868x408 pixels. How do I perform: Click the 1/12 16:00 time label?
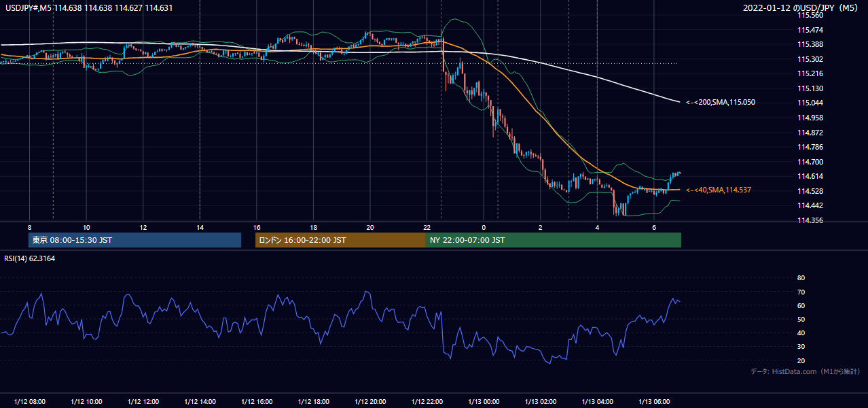(256, 401)
